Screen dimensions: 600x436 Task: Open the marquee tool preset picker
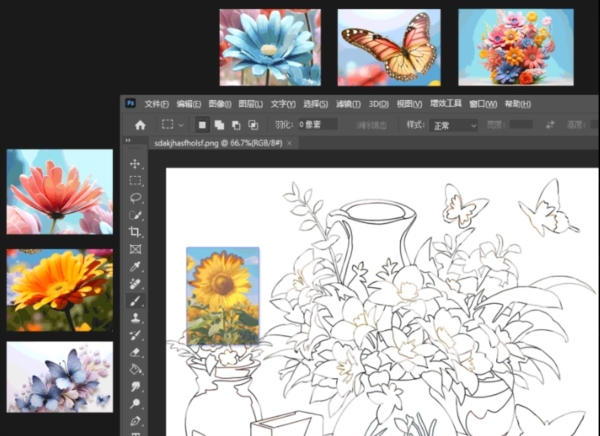[172, 125]
